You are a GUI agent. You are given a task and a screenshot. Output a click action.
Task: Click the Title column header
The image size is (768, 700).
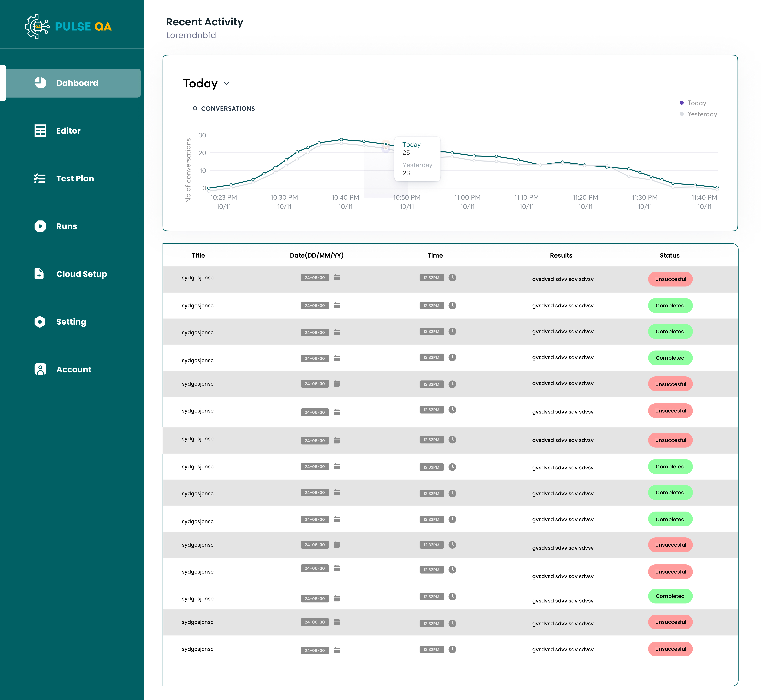(198, 255)
